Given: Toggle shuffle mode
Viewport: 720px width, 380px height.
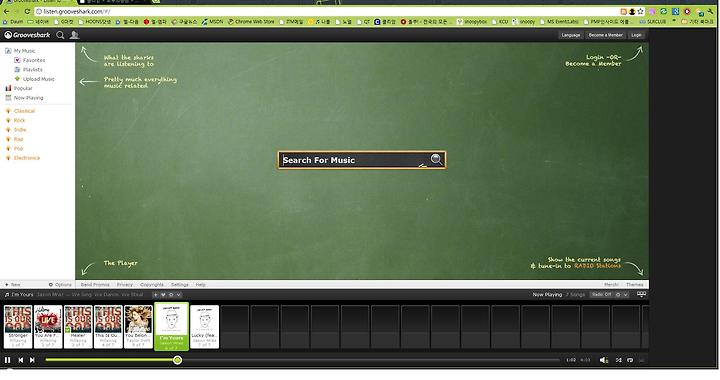Looking at the screenshot, I should [x=619, y=360].
